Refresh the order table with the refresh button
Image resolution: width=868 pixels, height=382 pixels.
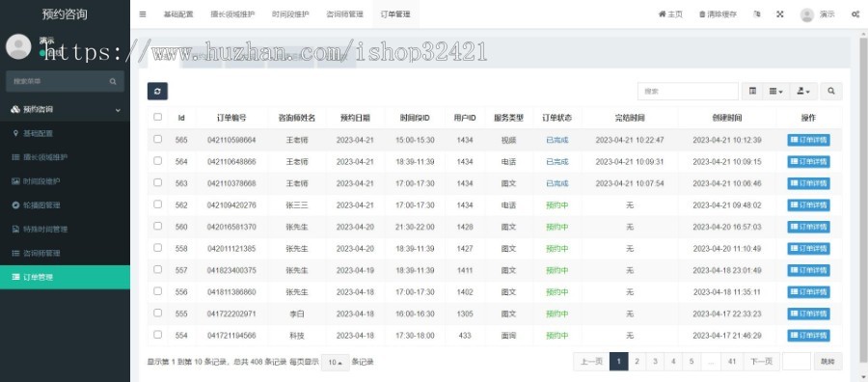(157, 92)
